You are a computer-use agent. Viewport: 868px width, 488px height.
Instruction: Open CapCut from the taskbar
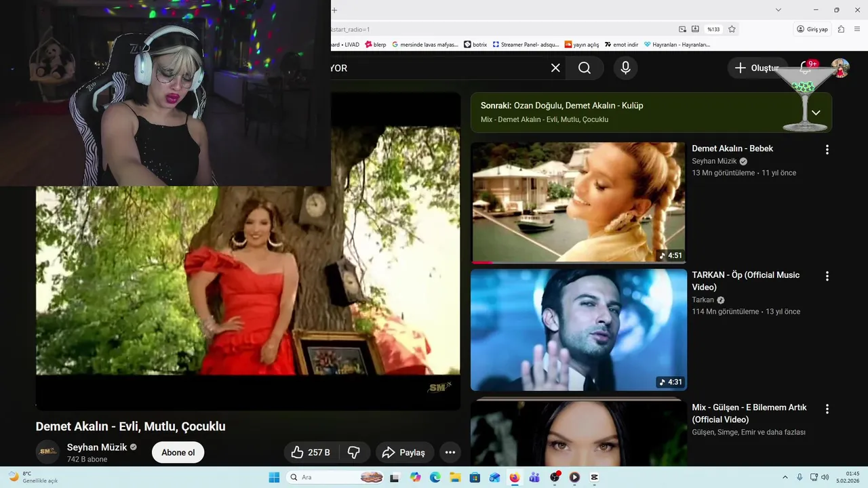click(594, 477)
